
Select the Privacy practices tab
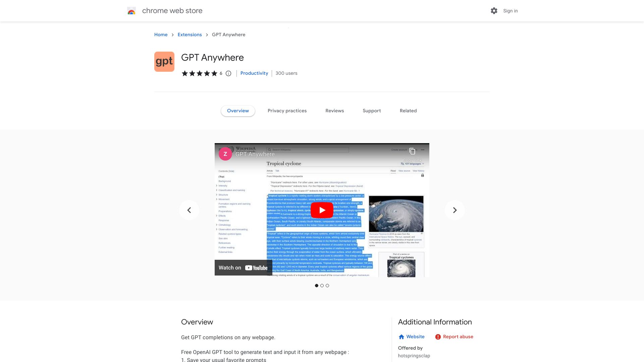pyautogui.click(x=287, y=111)
